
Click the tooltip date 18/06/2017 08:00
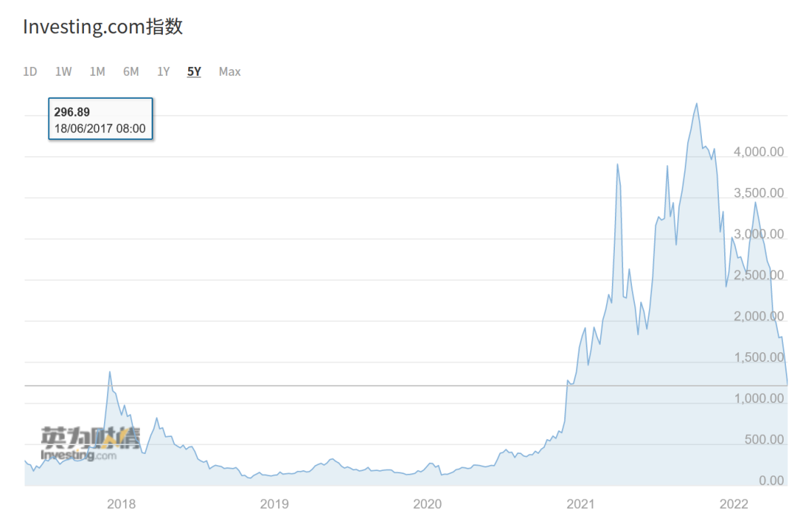click(x=100, y=128)
